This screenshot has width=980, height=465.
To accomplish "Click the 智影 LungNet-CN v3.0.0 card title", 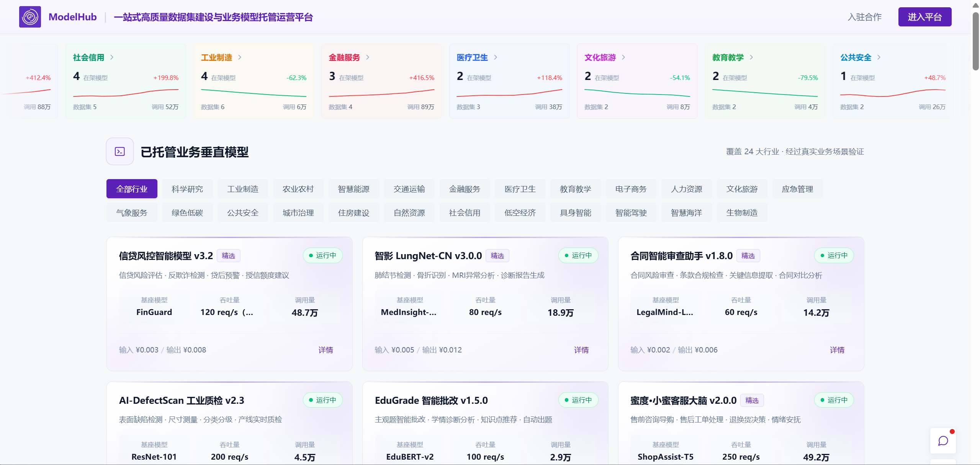I will (x=429, y=256).
